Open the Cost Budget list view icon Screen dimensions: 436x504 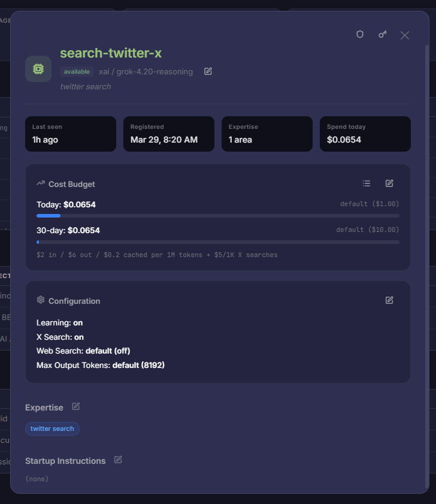pos(367,183)
